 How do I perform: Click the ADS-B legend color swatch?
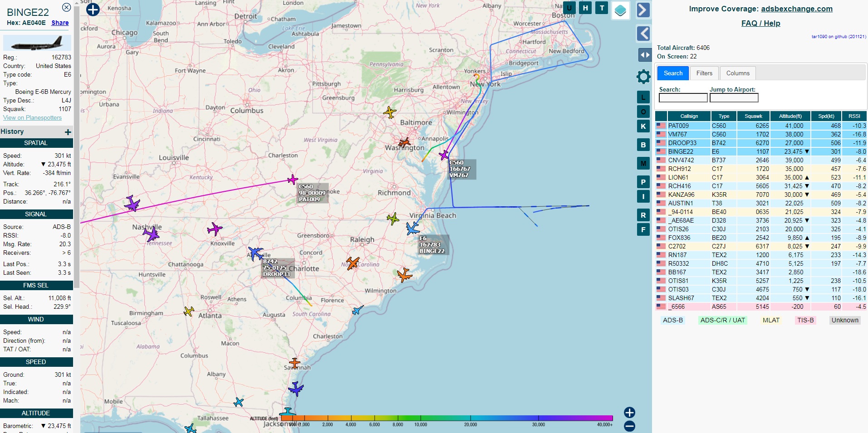673,320
